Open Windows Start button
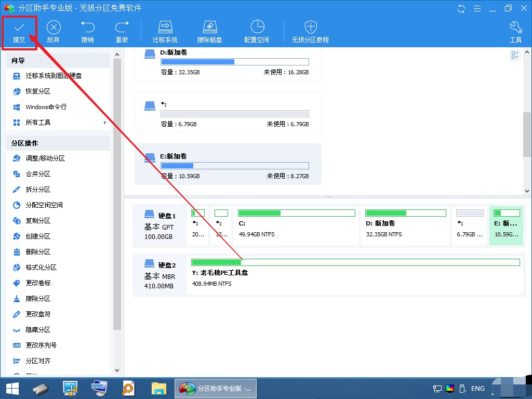The height and width of the screenshot is (399, 532). coord(12,388)
